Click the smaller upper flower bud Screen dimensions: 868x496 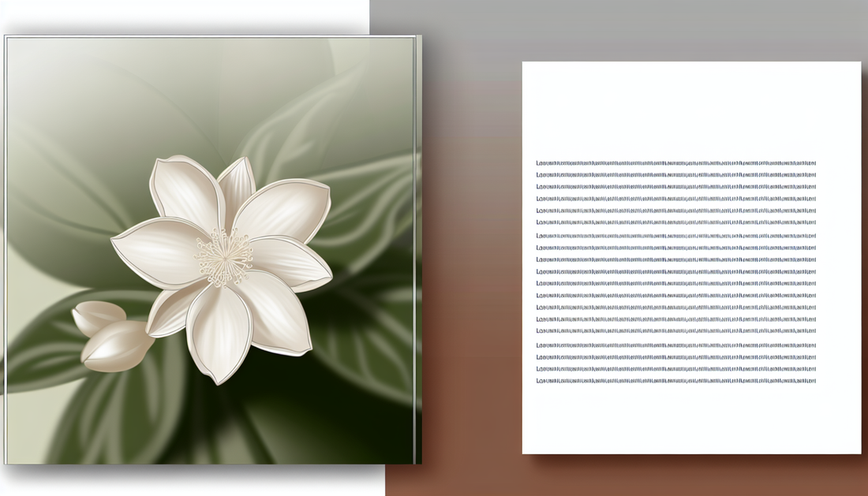click(98, 317)
